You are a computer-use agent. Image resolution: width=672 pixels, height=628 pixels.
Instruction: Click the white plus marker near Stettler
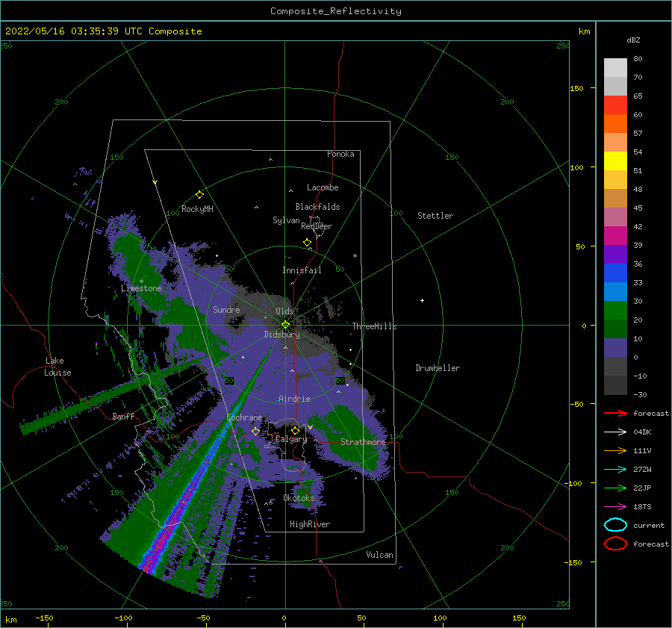point(422,300)
